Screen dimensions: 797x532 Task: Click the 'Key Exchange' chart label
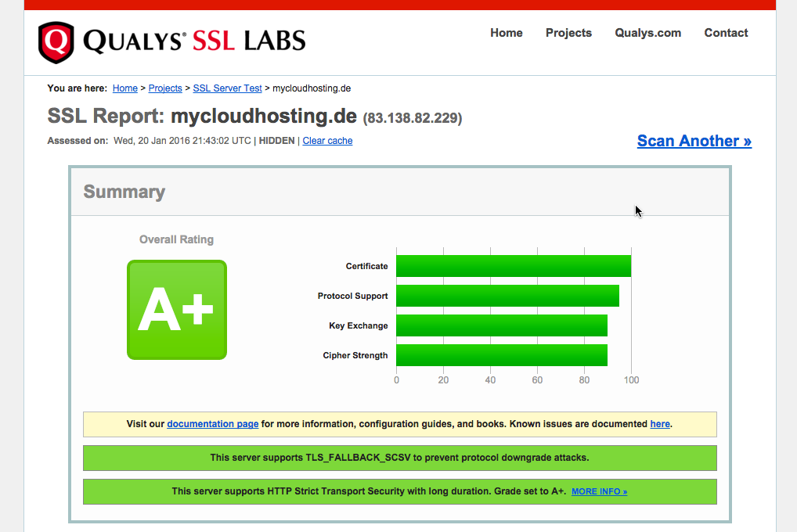359,325
